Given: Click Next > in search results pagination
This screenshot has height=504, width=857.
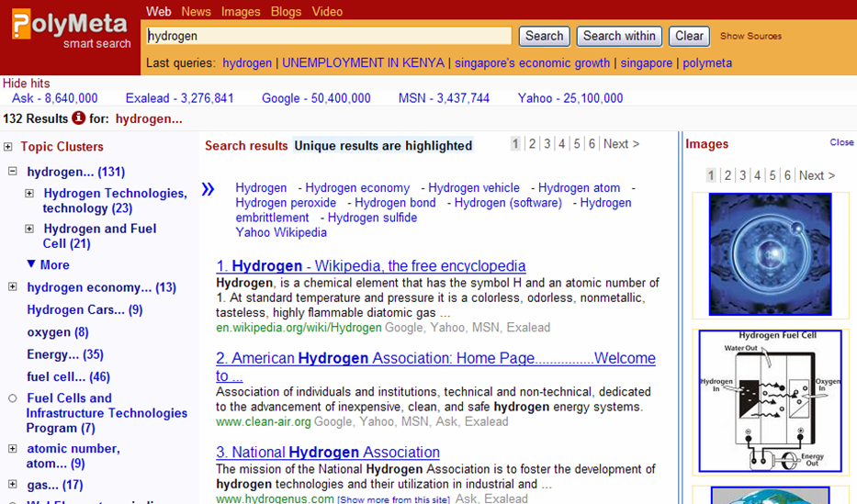Looking at the screenshot, I should (x=621, y=143).
